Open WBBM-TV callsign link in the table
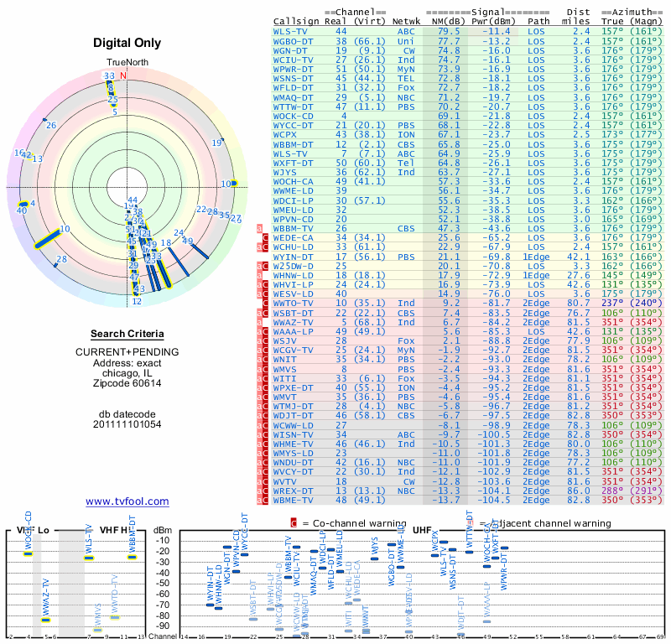This screenshot has width=671, height=644. click(293, 228)
